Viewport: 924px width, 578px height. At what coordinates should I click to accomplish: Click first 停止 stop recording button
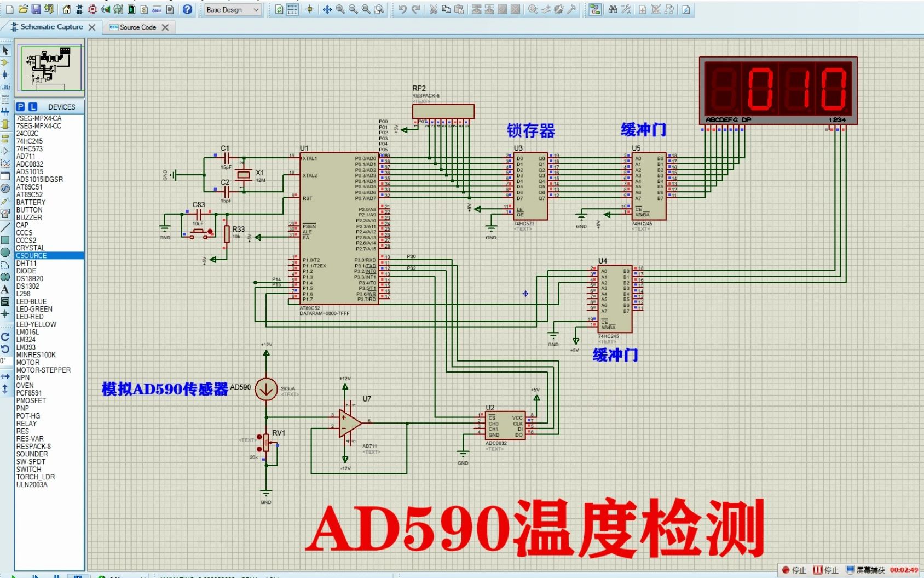(794, 570)
